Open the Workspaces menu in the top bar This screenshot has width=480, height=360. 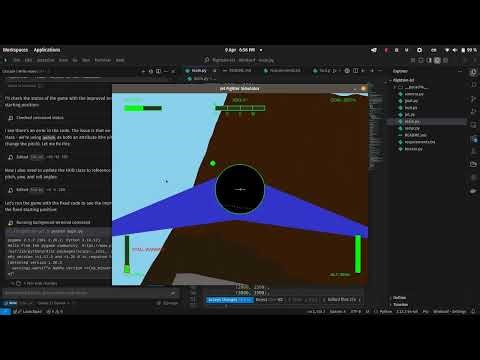click(x=15, y=50)
